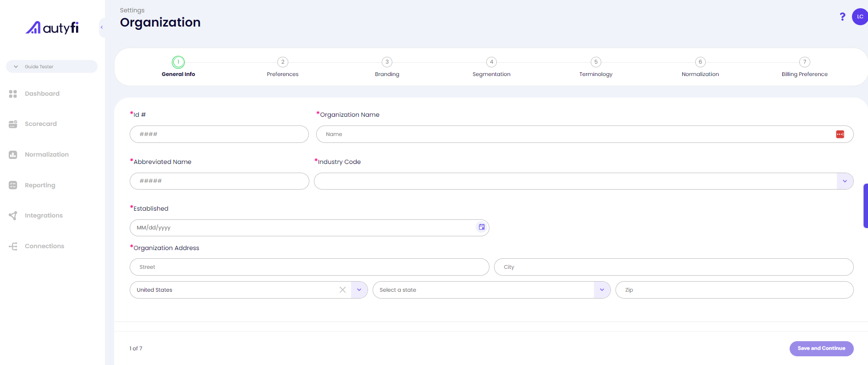Viewport: 868px width, 365px height.
Task: Collapse the sidebar with the chevron arrow
Action: (102, 27)
